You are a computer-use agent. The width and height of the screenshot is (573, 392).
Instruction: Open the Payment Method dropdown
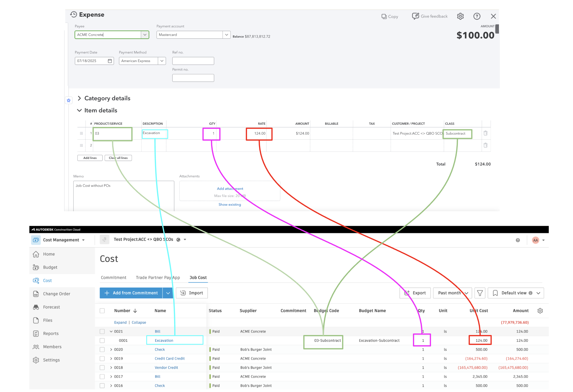click(162, 61)
